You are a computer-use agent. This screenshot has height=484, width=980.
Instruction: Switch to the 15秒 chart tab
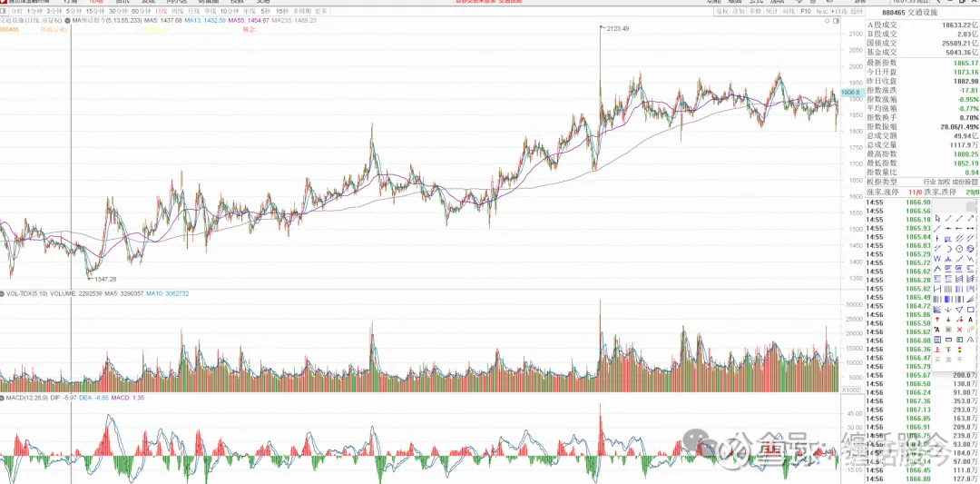coord(282,12)
